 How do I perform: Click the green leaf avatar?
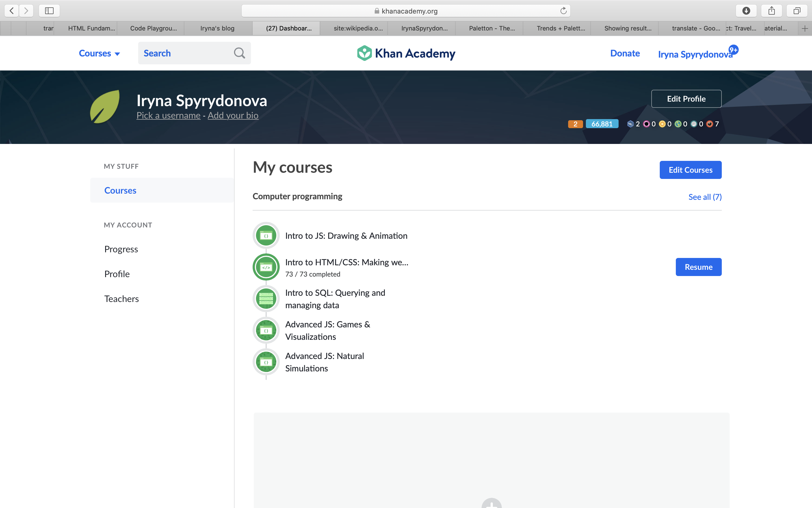point(105,106)
